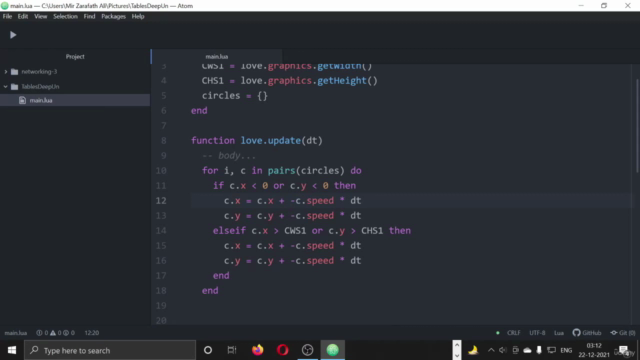640x360 pixels.
Task: Click the USB safely-remove hardware tray icon
Action: tap(539, 350)
